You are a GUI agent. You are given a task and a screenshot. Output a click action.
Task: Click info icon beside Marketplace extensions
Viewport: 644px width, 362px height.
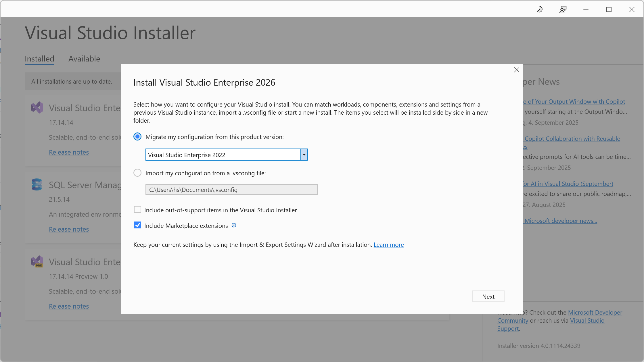click(x=234, y=225)
